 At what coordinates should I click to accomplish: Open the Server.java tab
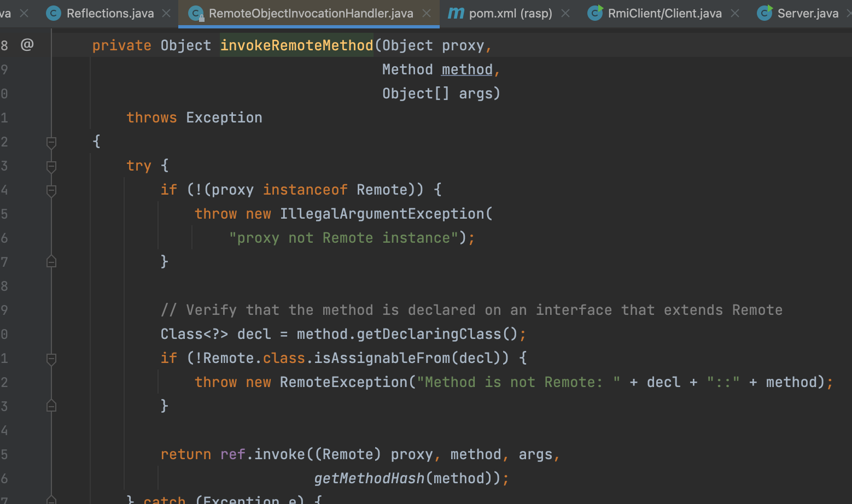(808, 13)
